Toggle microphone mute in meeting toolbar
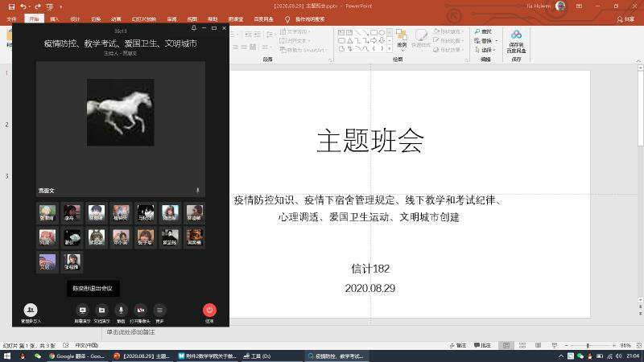 click(x=122, y=310)
